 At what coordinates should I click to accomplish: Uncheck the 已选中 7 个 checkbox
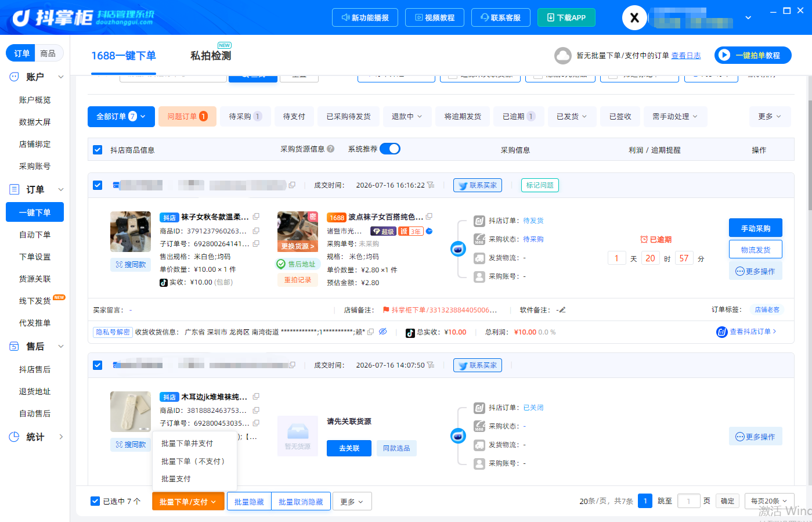95,501
